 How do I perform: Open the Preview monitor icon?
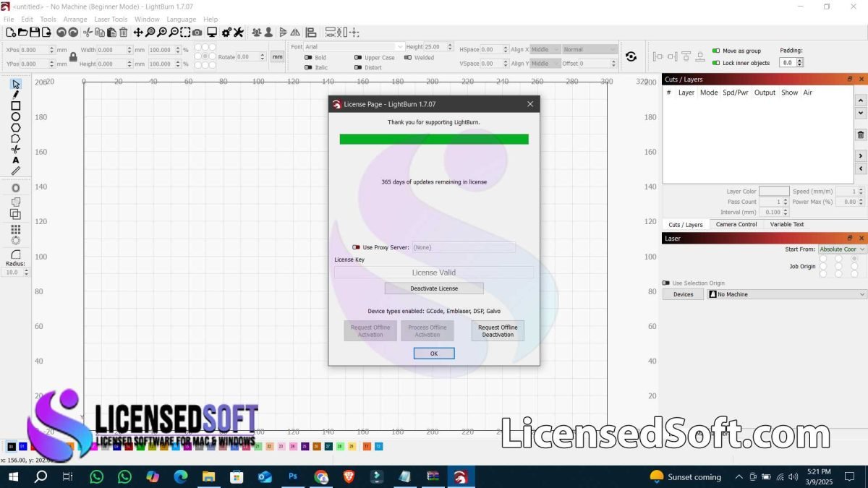click(212, 33)
